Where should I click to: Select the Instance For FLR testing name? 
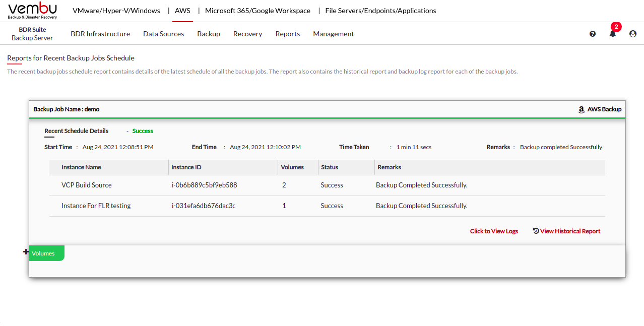[96, 206]
